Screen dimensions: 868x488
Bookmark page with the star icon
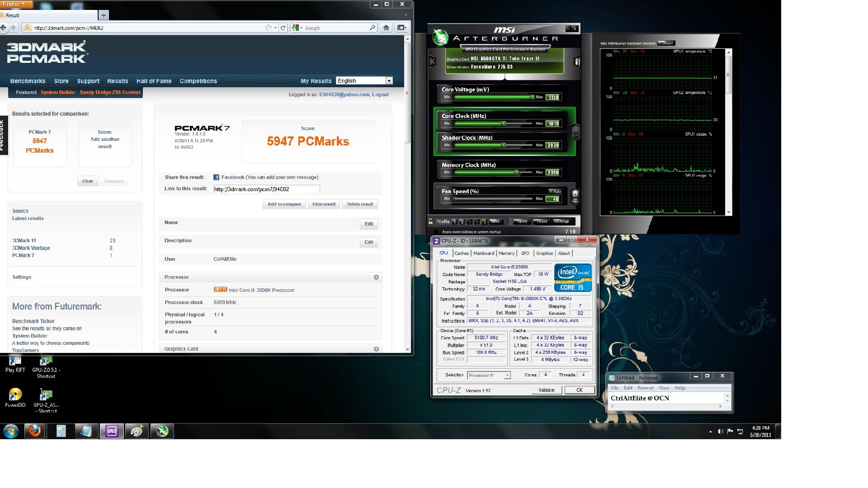click(269, 28)
